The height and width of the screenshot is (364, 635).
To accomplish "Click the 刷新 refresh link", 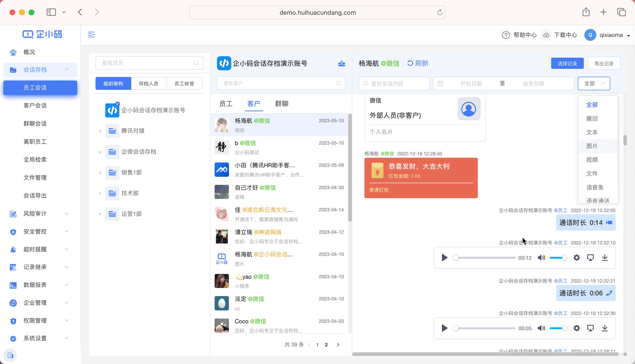I will (418, 63).
